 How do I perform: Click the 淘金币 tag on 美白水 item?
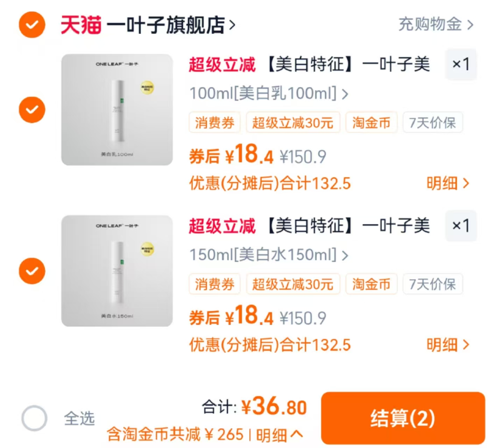point(371,284)
